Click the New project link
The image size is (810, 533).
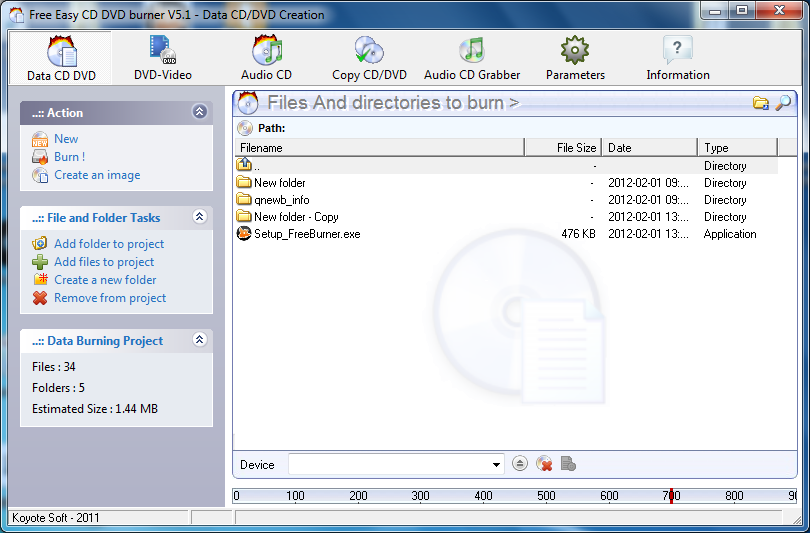point(66,139)
